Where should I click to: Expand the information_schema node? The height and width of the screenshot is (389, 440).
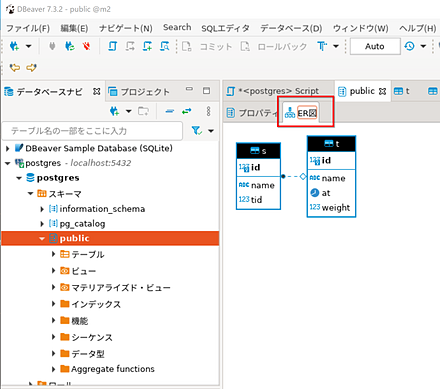(42, 209)
